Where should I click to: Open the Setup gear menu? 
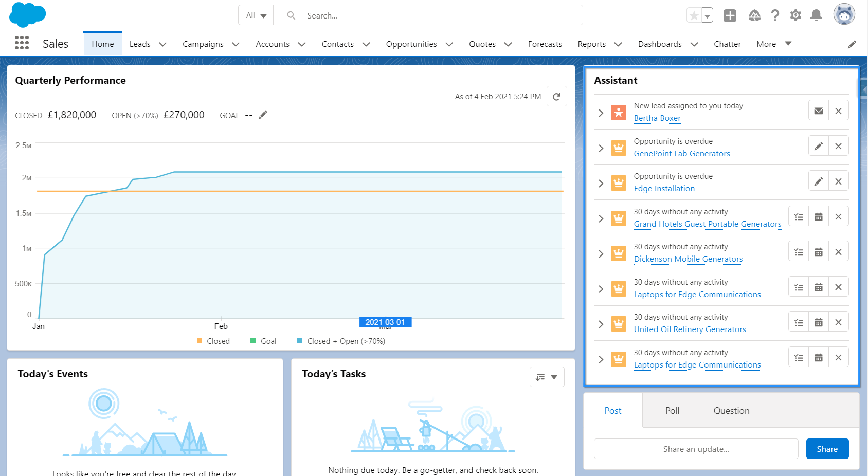(795, 15)
